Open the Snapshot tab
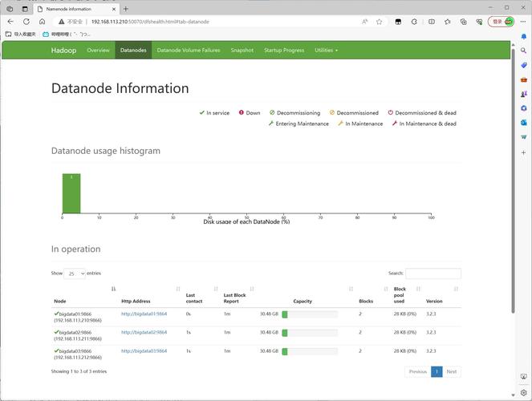 [242, 51]
